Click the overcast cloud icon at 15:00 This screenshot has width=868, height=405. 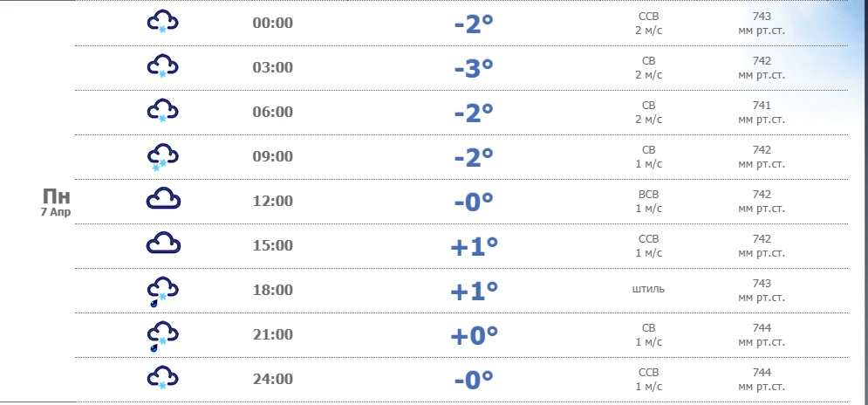162,244
